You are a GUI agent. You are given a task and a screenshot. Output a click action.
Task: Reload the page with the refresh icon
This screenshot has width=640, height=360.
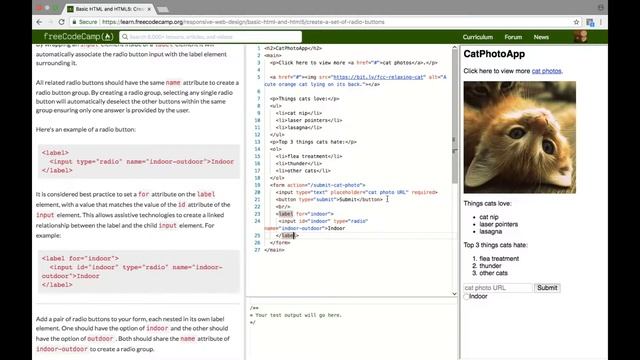[x=62, y=22]
